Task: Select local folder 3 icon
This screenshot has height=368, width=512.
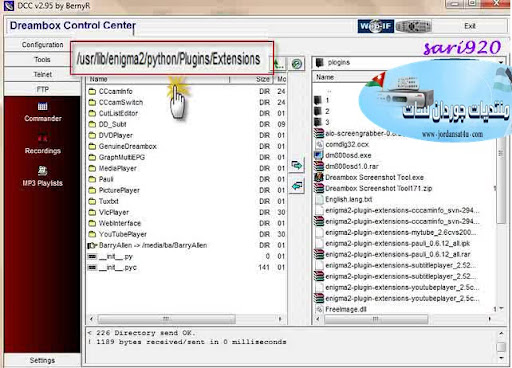Action: click(x=318, y=122)
